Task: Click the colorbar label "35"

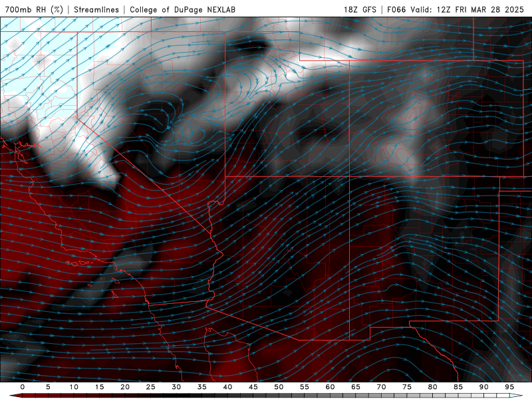Action: 202,387
